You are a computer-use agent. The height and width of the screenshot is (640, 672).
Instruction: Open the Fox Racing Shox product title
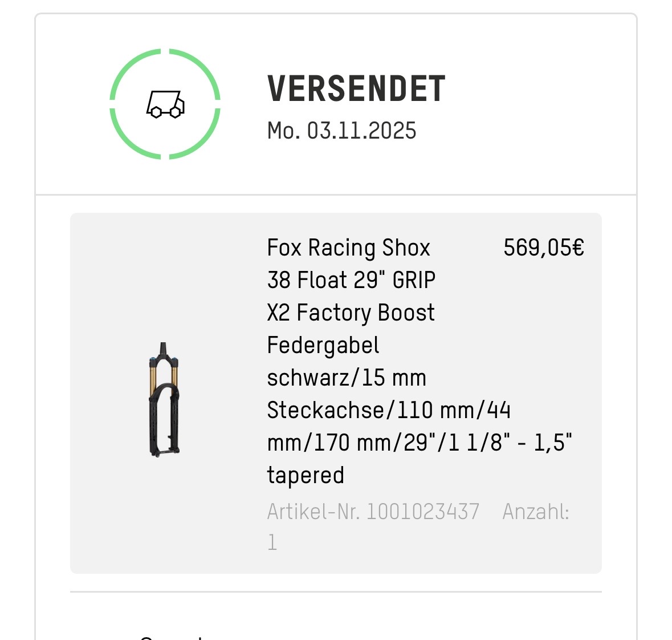[x=348, y=248]
